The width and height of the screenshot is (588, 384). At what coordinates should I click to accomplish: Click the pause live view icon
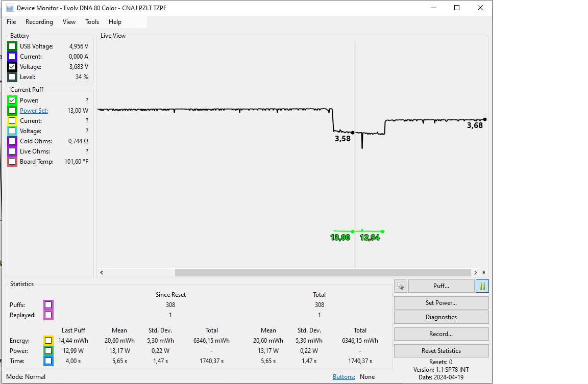482,286
